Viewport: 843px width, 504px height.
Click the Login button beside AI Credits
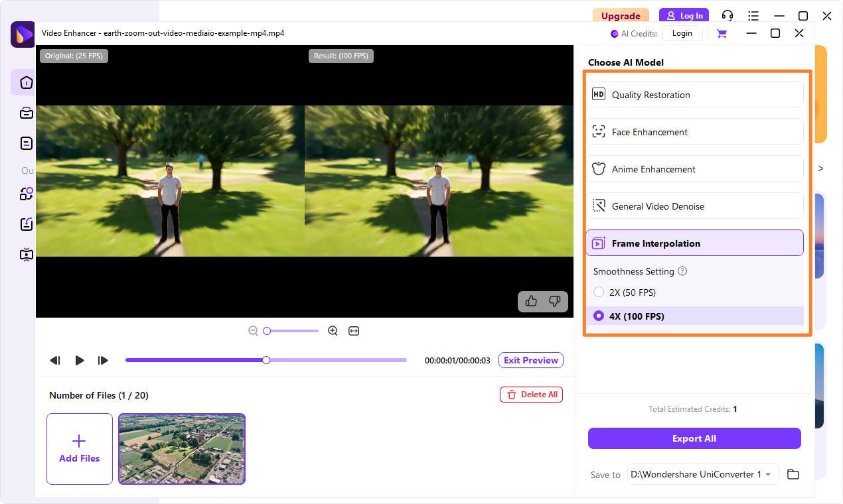pyautogui.click(x=682, y=33)
